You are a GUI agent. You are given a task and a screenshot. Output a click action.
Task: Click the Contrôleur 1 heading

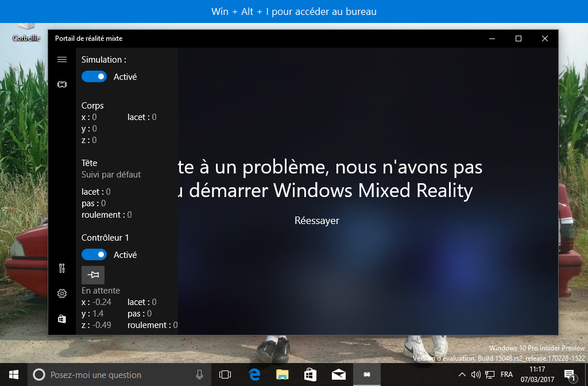tap(105, 238)
